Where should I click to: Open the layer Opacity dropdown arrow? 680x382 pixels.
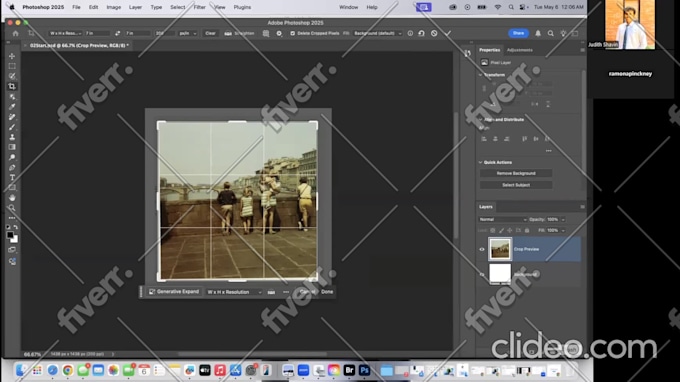click(x=563, y=219)
